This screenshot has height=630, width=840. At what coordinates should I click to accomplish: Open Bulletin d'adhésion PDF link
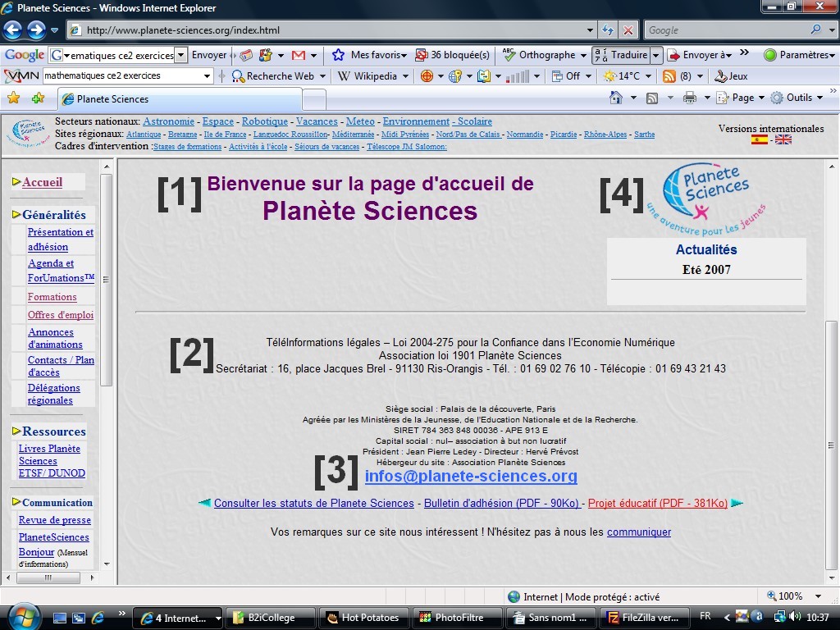pos(503,503)
